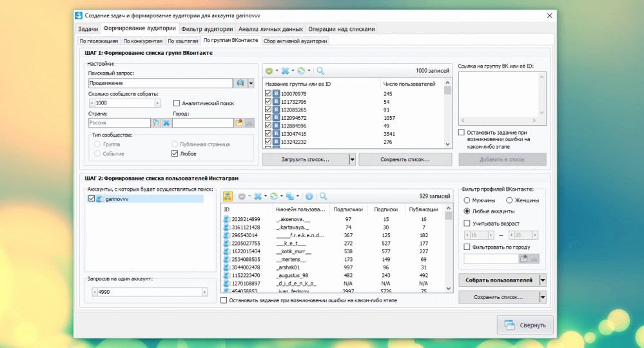Open the Операции над списками tab
Image resolution: width=644 pixels, height=348 pixels.
pos(341,29)
